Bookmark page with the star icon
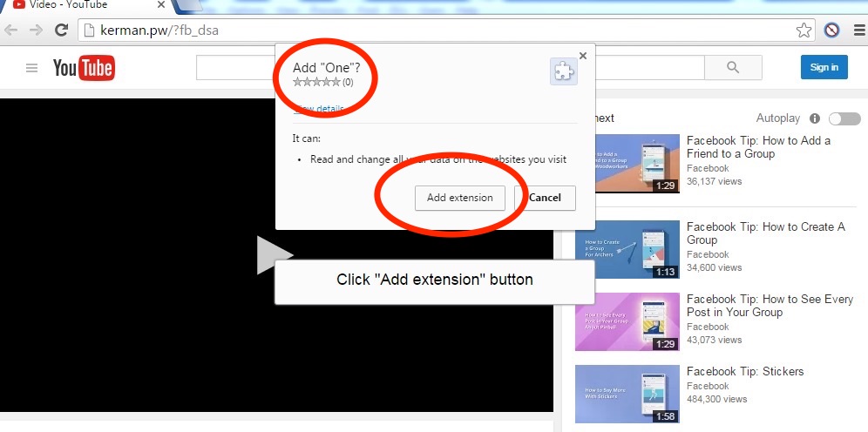868x432 pixels. click(x=804, y=30)
